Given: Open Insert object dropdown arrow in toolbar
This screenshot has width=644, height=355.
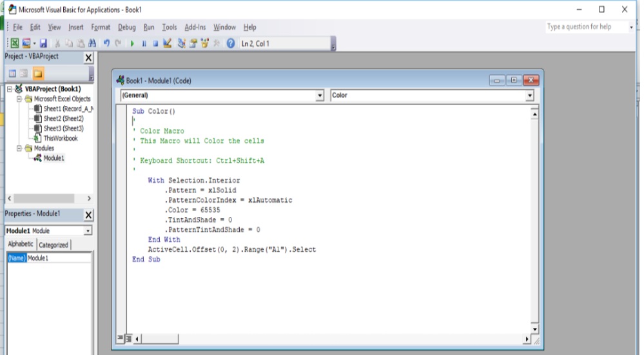Looking at the screenshot, I should pos(35,43).
